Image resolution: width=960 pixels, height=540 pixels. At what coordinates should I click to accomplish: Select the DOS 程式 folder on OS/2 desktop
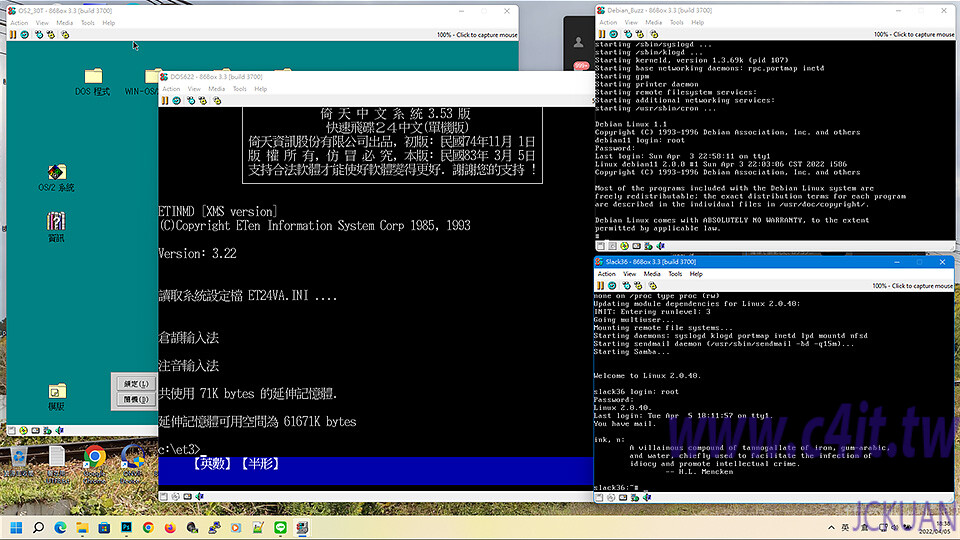(93, 82)
